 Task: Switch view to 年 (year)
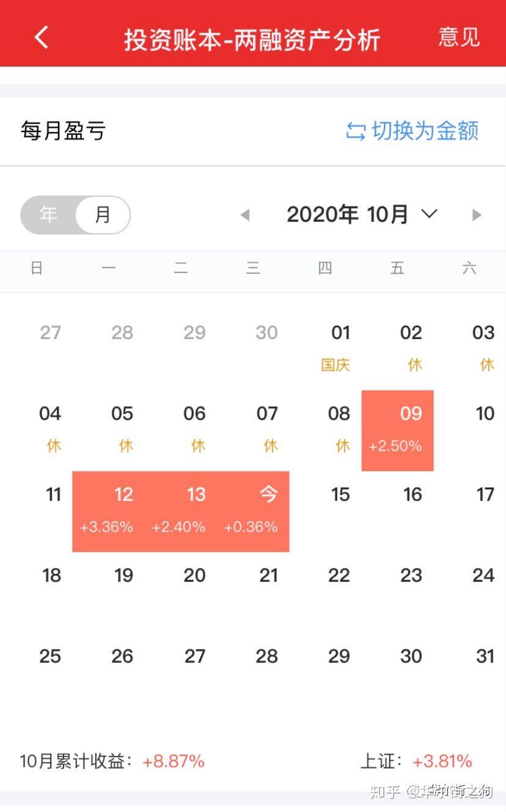point(49,215)
